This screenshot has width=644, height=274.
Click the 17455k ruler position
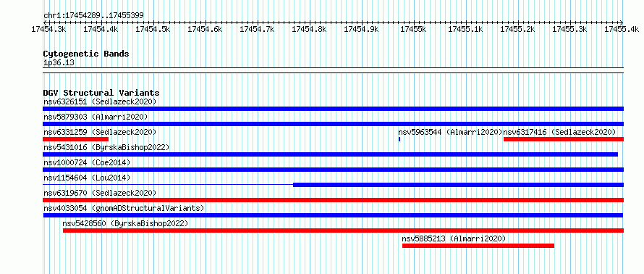pyautogui.click(x=414, y=29)
